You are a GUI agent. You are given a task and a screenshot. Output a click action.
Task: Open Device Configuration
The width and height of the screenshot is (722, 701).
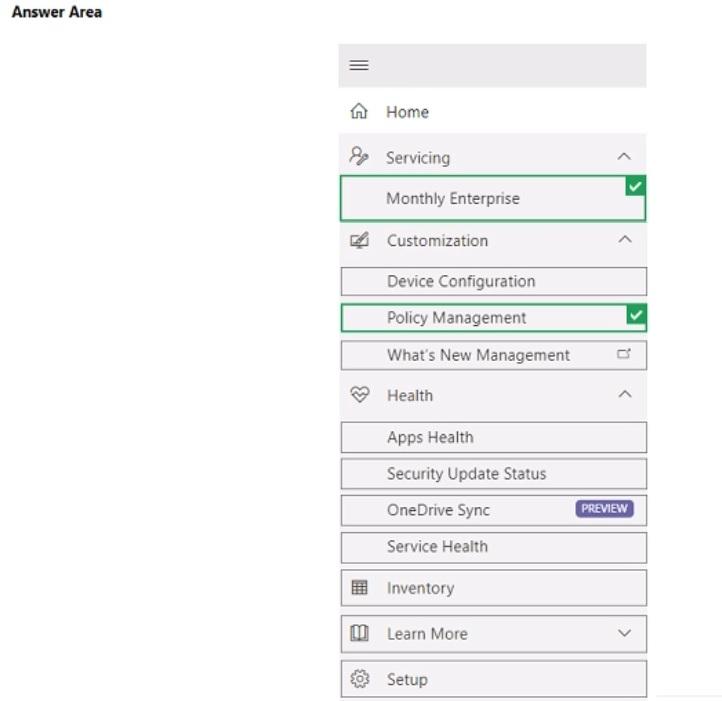click(461, 281)
